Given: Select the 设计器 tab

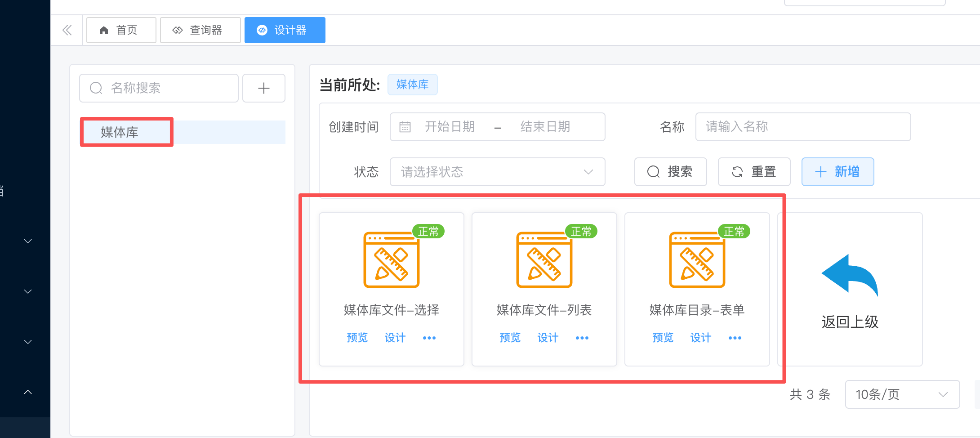Looking at the screenshot, I should point(285,30).
